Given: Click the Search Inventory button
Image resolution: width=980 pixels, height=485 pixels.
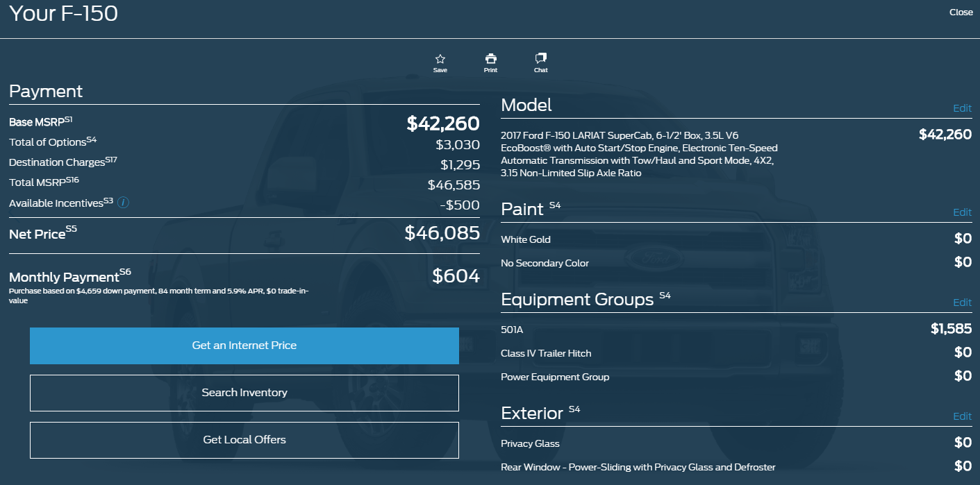Looking at the screenshot, I should (x=244, y=393).
